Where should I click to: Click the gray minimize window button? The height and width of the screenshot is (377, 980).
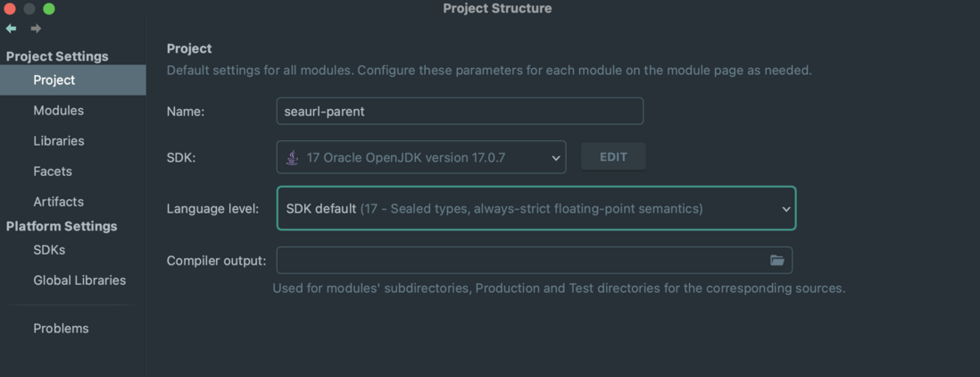point(29,9)
